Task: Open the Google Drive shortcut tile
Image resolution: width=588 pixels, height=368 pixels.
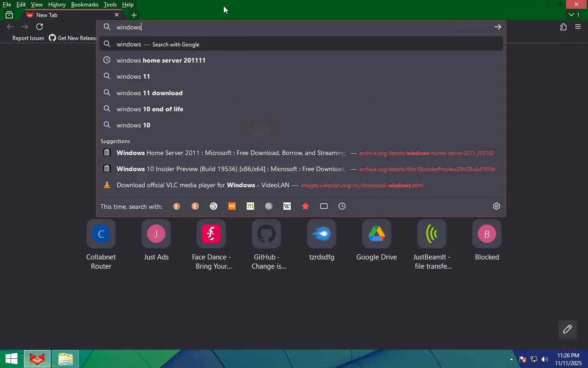Action: [377, 240]
